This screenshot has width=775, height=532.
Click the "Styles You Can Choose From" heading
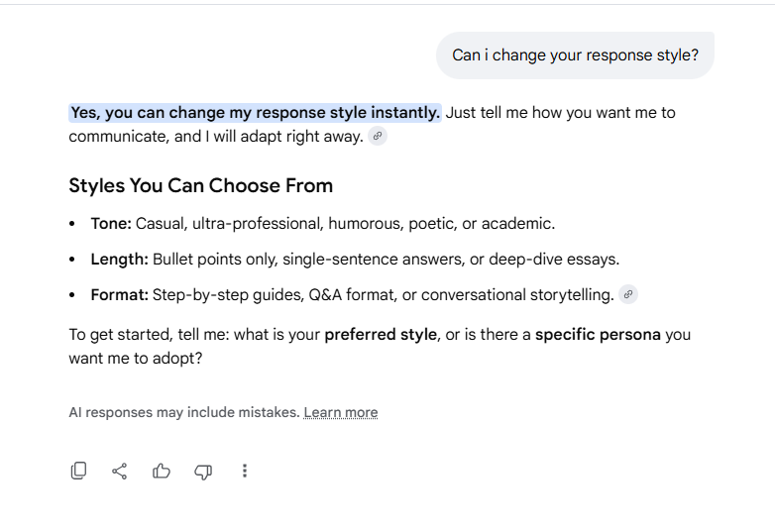pos(200,185)
